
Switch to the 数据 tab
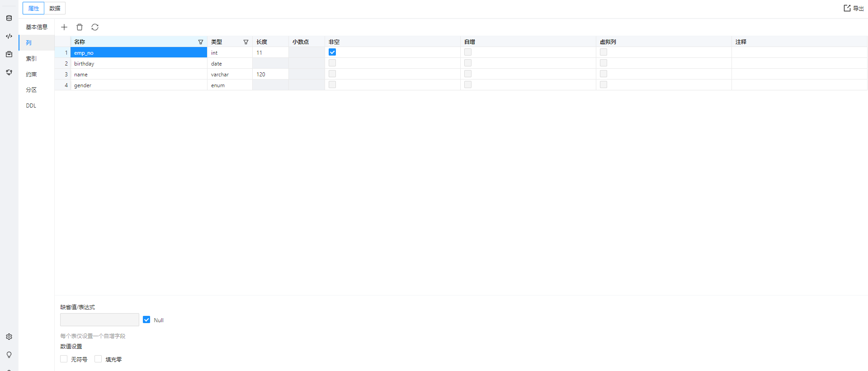55,8
